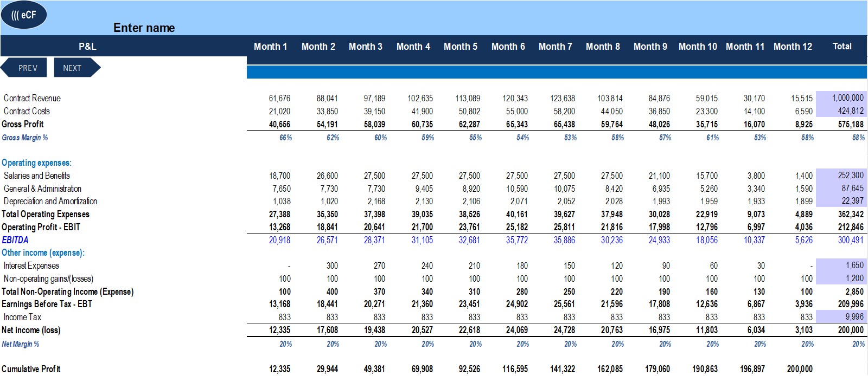Select Month 6 Gross Profit value 65,343
The image size is (868, 376).
click(516, 124)
